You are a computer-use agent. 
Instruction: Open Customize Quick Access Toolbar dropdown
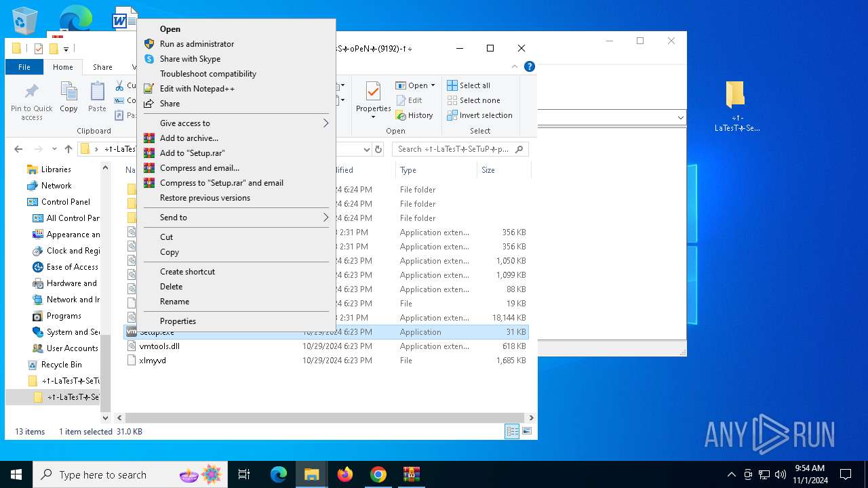point(66,49)
